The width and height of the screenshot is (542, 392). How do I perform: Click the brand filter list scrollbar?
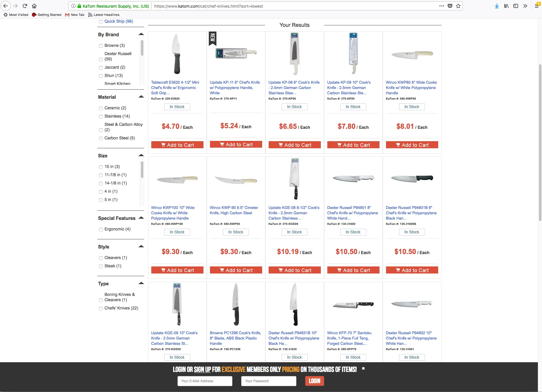[x=142, y=48]
